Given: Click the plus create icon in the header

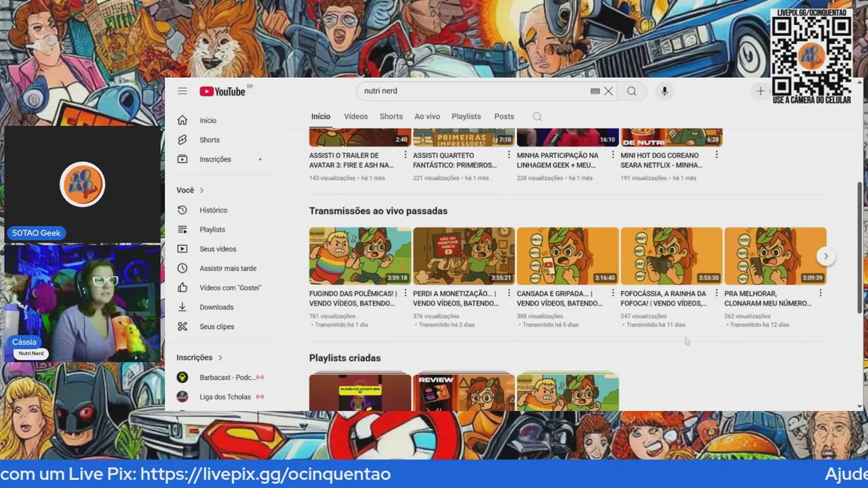Looking at the screenshot, I should coord(760,91).
